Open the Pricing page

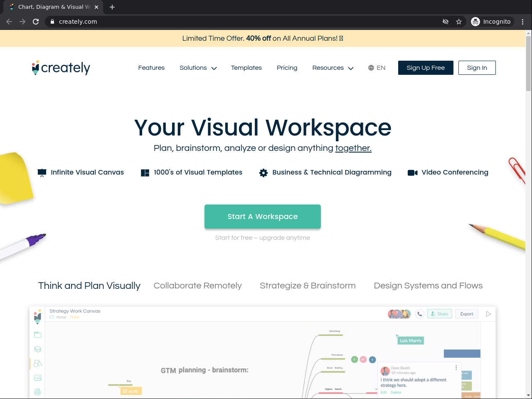click(287, 68)
